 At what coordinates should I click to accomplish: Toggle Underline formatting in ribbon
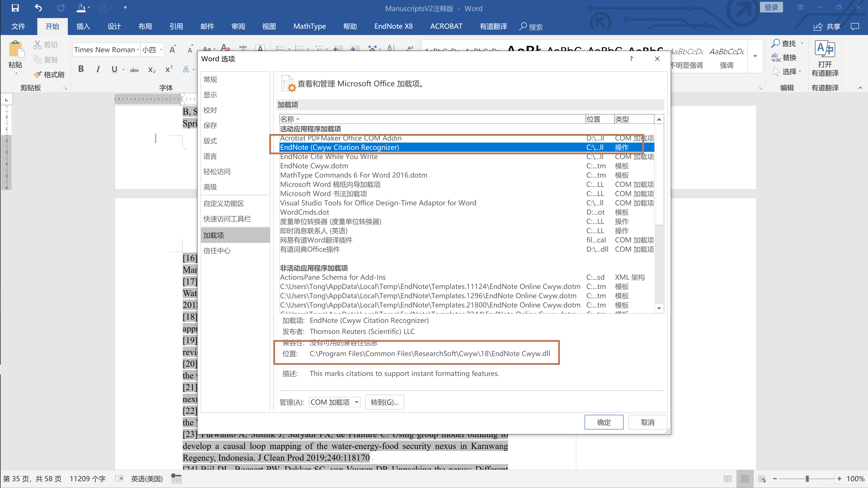(x=114, y=69)
